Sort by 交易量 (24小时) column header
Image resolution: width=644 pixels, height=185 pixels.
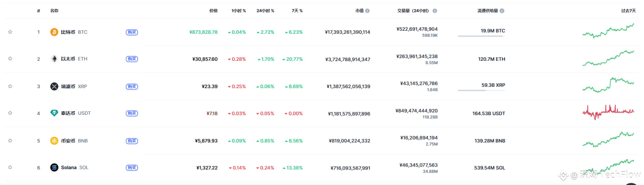click(x=413, y=11)
